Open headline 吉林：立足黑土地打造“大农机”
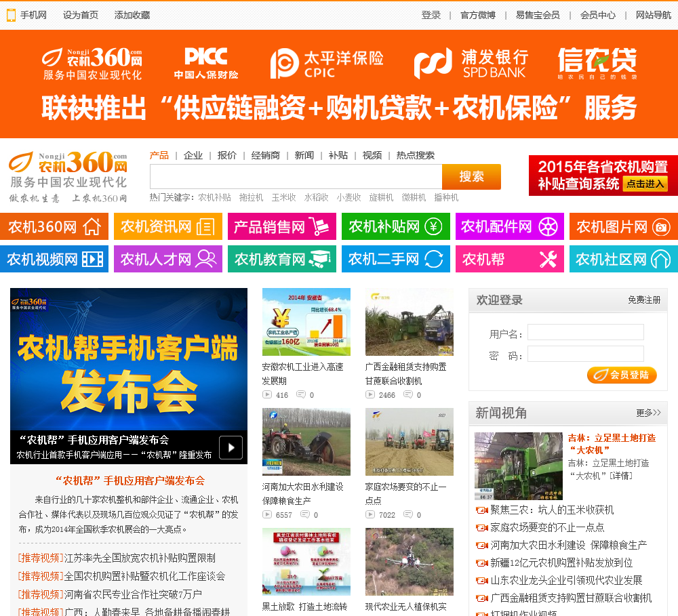The height and width of the screenshot is (616, 678). pos(612,444)
